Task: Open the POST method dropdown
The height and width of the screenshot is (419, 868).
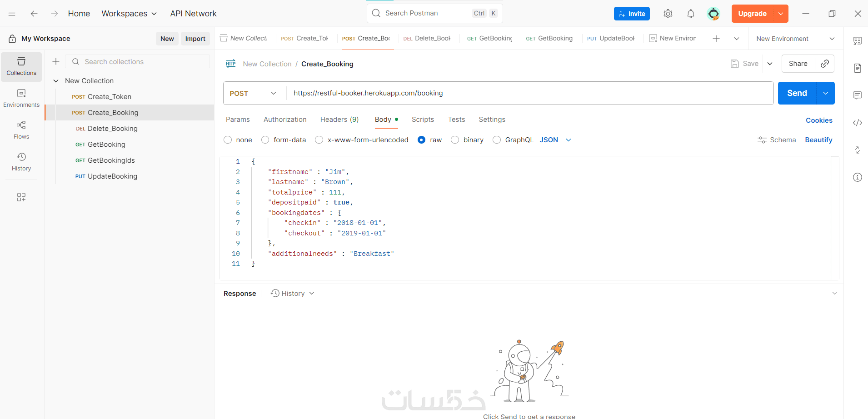Action: pyautogui.click(x=254, y=93)
